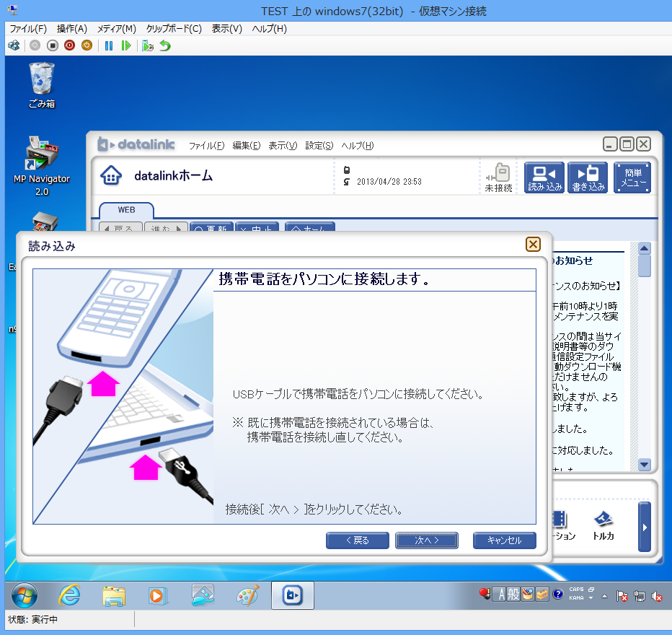Click scroll up arrow in news panel
672x635 pixels.
coord(644,248)
